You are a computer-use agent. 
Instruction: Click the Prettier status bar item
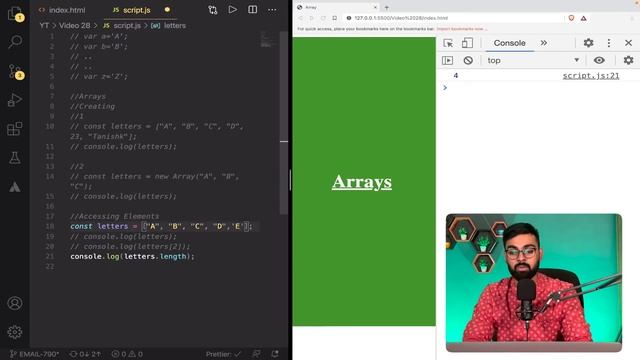tap(224, 354)
